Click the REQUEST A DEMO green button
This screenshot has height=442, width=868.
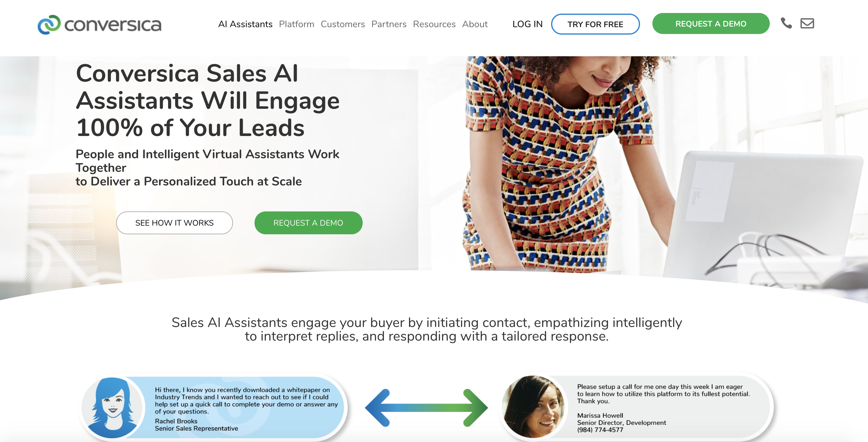click(711, 24)
